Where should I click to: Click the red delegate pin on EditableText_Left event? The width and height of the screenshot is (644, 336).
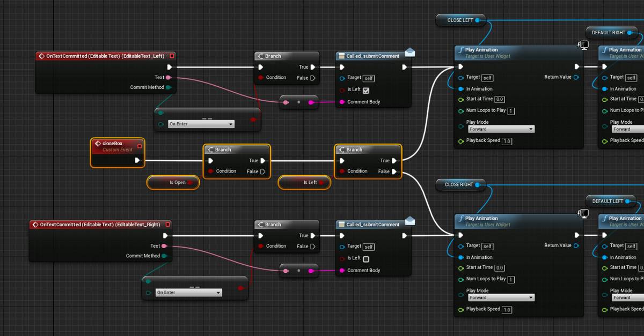point(172,56)
